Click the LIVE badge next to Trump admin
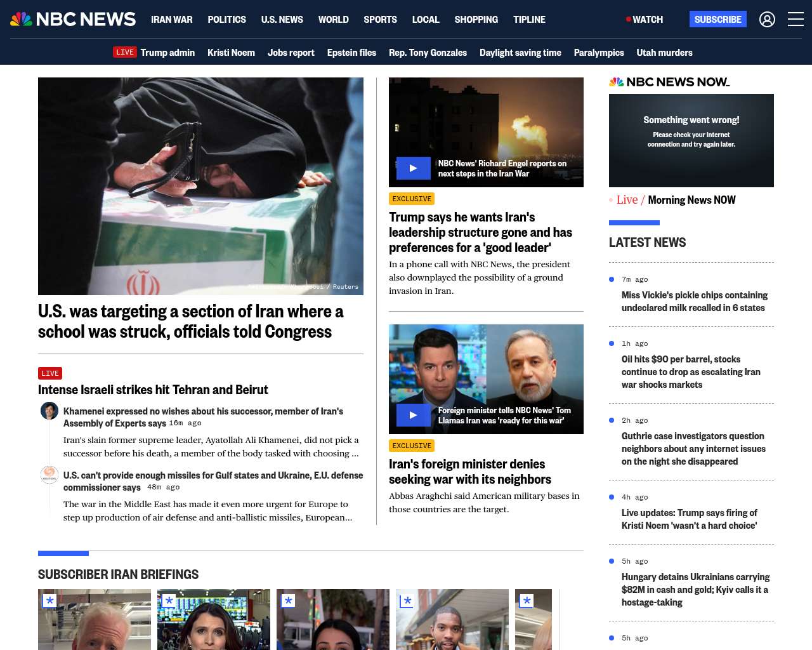This screenshot has width=812, height=650. point(125,52)
